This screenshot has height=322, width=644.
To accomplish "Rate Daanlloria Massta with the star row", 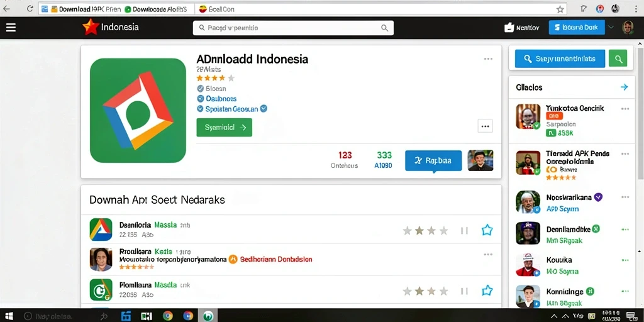I will [x=426, y=230].
